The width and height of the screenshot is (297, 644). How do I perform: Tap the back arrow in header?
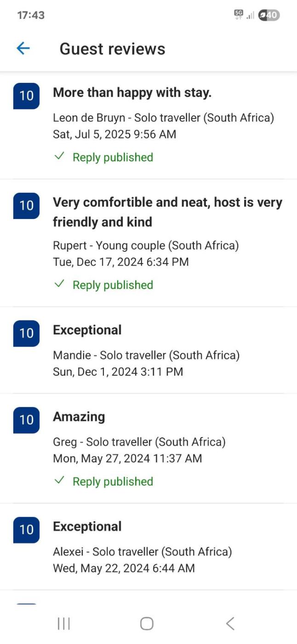pyautogui.click(x=23, y=48)
